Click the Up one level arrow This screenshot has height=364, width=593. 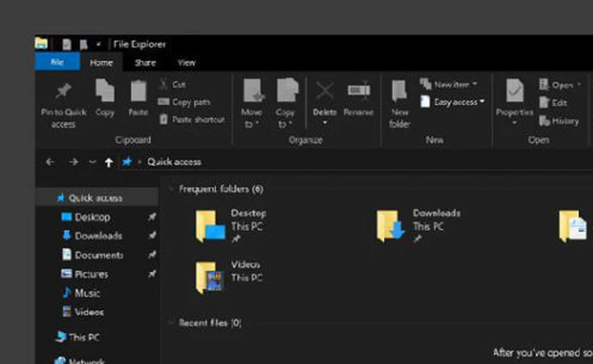pos(108,163)
